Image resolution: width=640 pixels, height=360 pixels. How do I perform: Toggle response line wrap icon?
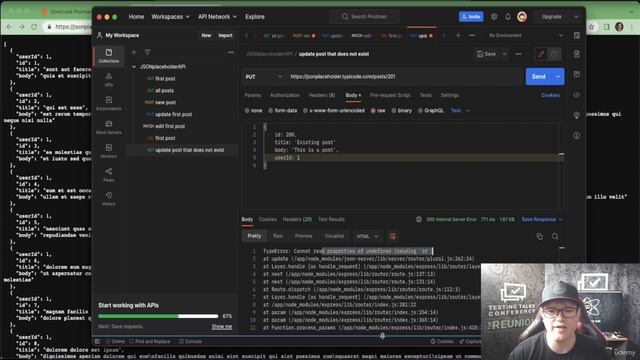[392, 236]
